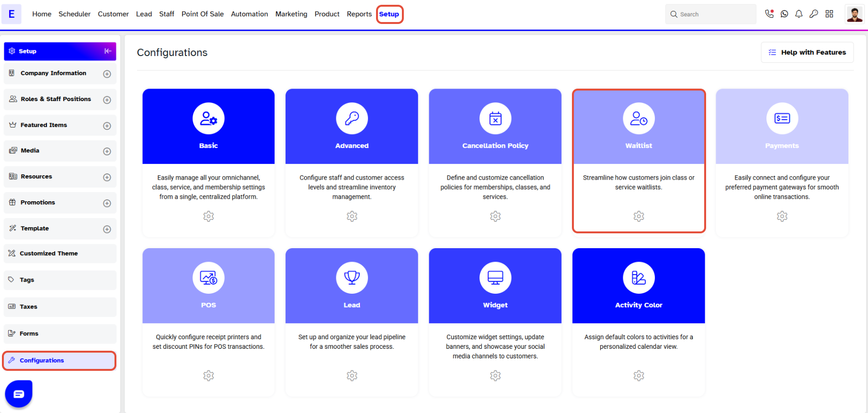Screen dimensions: 868x413
Task: Open the Scheduler menu
Action: [74, 14]
